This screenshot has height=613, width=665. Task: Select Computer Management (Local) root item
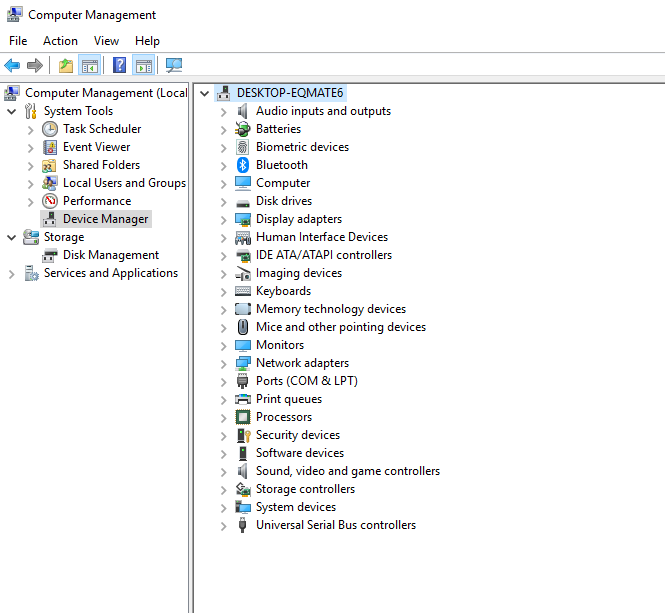tap(106, 93)
